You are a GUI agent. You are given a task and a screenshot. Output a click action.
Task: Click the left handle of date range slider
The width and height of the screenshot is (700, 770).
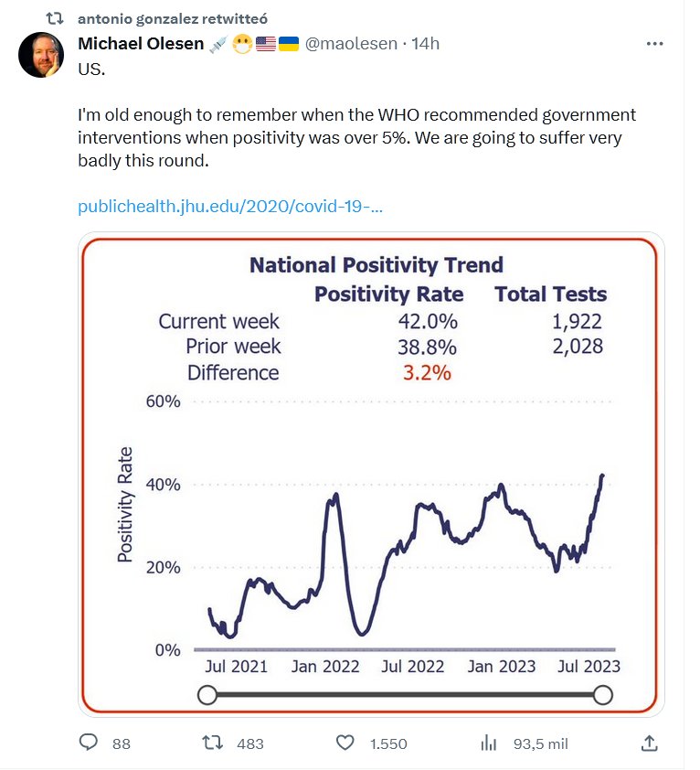point(207,696)
